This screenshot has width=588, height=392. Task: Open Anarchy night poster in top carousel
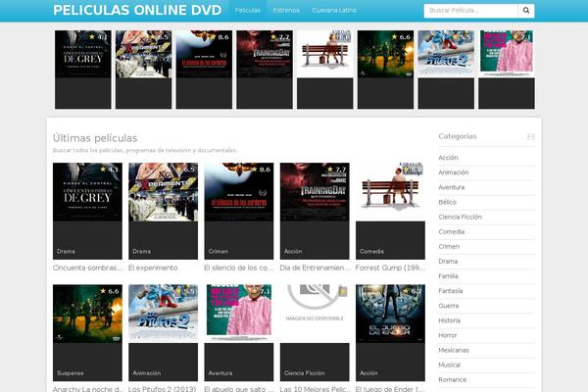click(385, 70)
